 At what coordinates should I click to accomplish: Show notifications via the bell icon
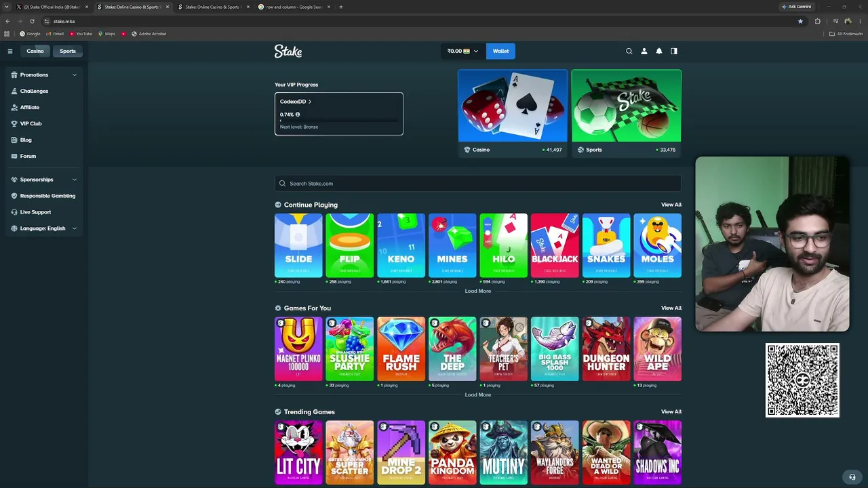[659, 51]
